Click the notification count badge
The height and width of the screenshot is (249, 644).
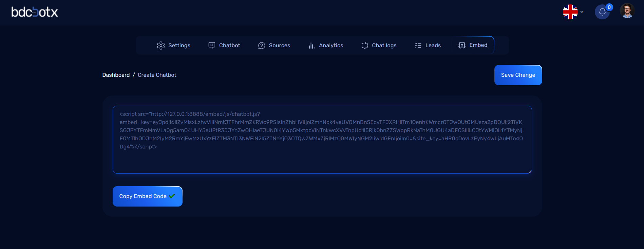tap(609, 7)
